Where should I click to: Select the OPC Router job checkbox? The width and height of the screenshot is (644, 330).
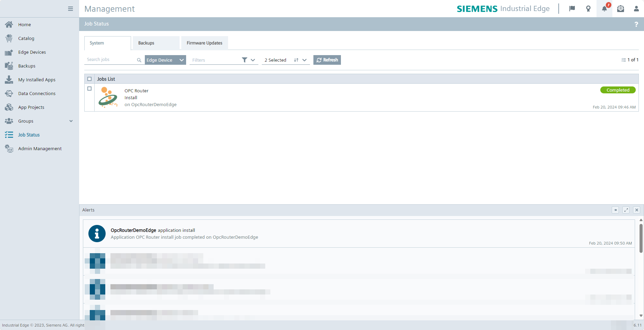[89, 89]
